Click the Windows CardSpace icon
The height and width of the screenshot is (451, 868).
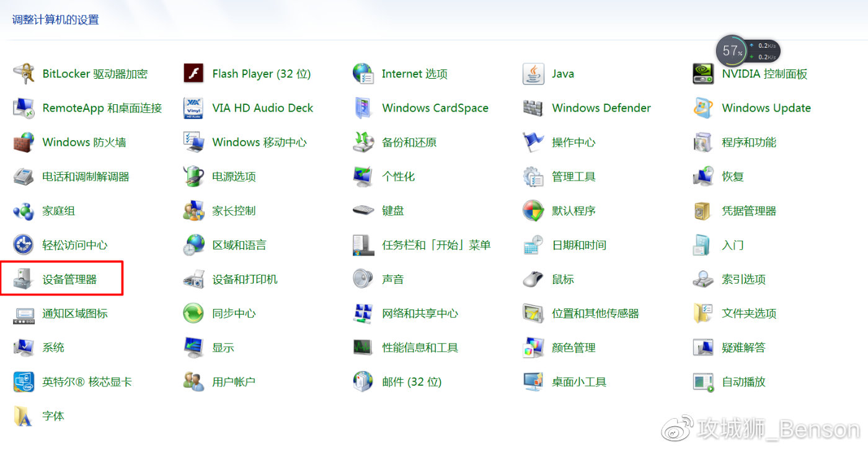pyautogui.click(x=363, y=108)
